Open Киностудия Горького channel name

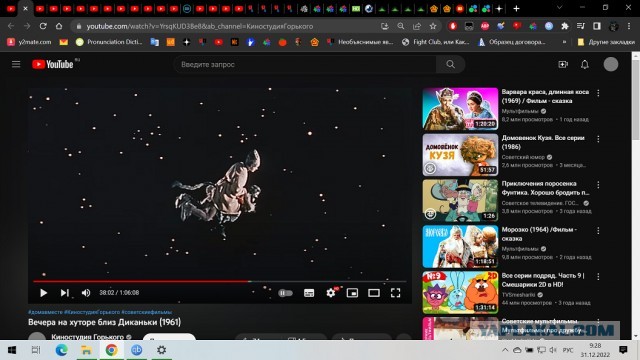87,337
